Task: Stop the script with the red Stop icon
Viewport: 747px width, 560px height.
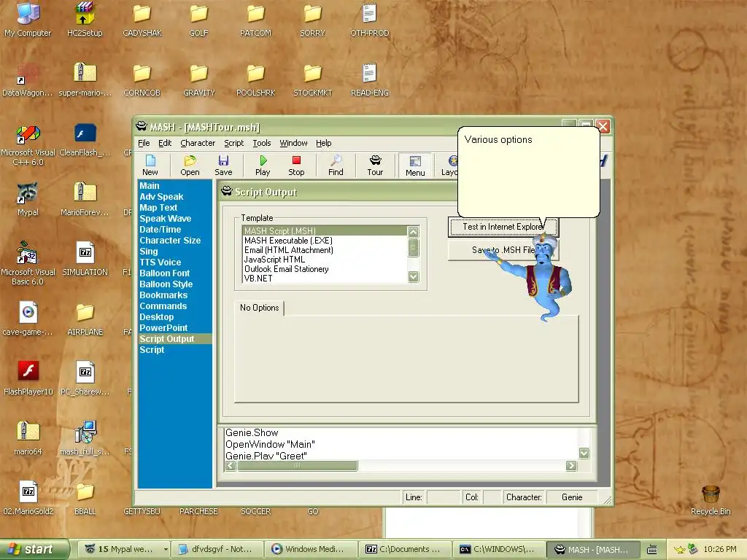Action: click(x=296, y=166)
